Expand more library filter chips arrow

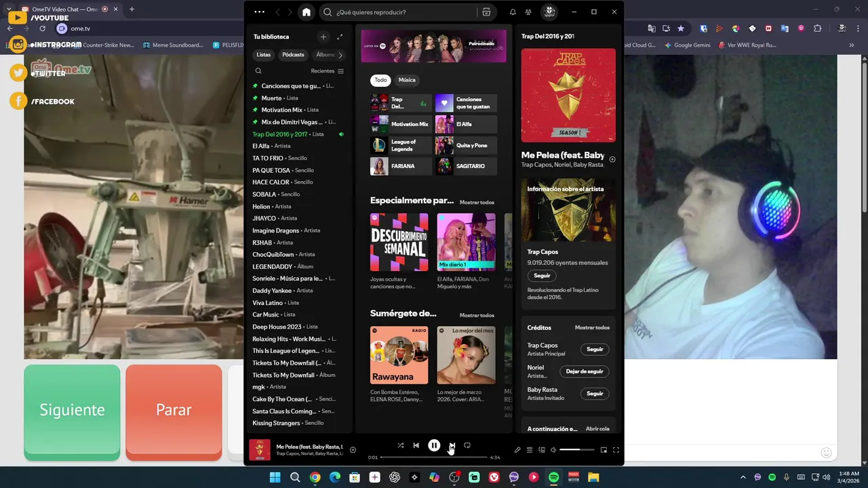coord(340,54)
